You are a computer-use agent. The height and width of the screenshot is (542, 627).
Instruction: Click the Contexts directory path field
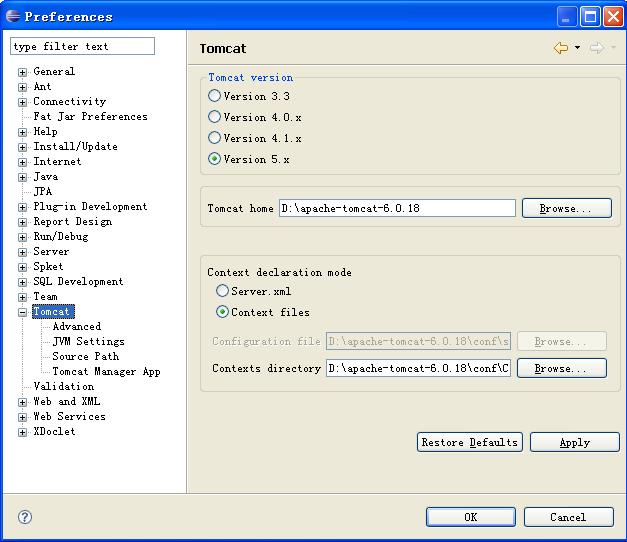pos(418,368)
